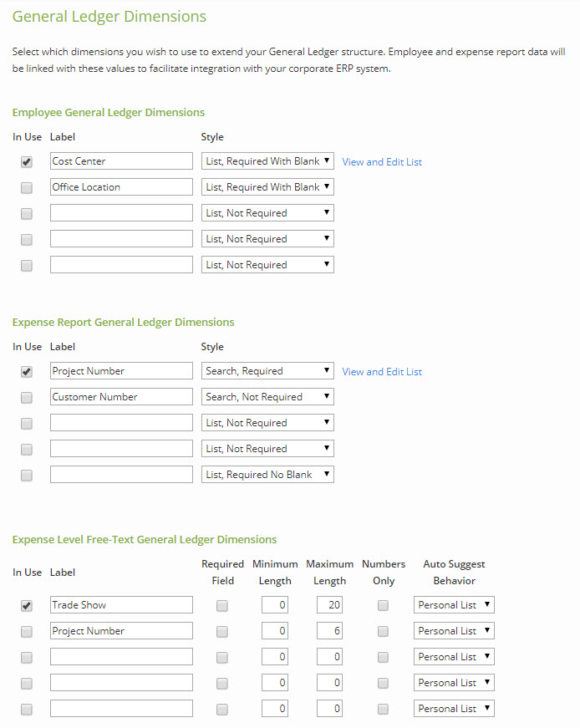This screenshot has height=728, width=580.
Task: Open Auto Suggest dropdown for free-text Project Number
Action: point(454,631)
